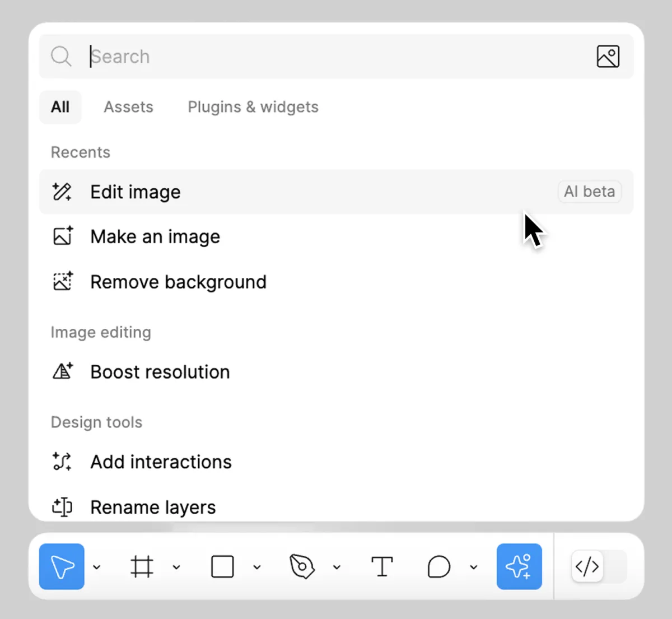Select the Pen tool
The height and width of the screenshot is (619, 672).
pos(302,566)
